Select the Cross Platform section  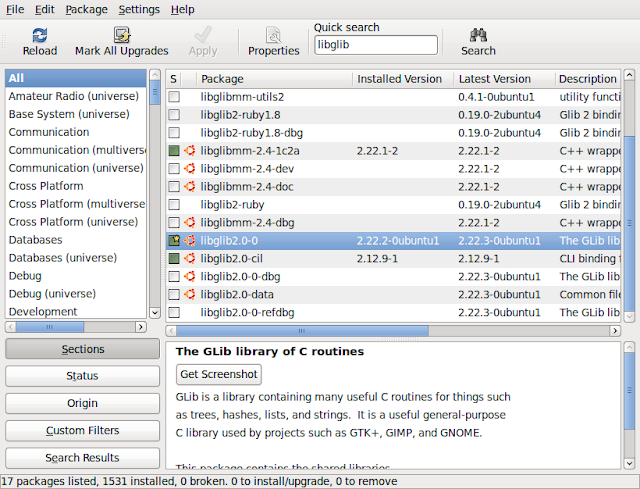(76, 186)
